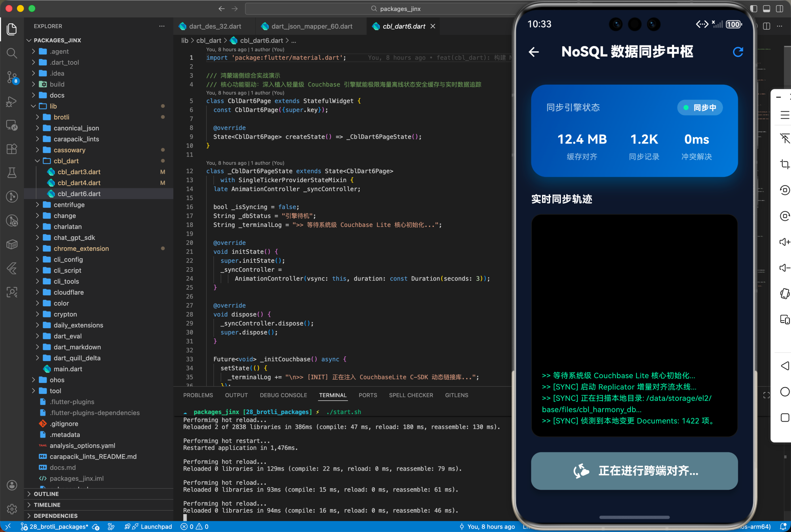Open the dart_json_mapper_60.dart editor tab

click(x=311, y=27)
